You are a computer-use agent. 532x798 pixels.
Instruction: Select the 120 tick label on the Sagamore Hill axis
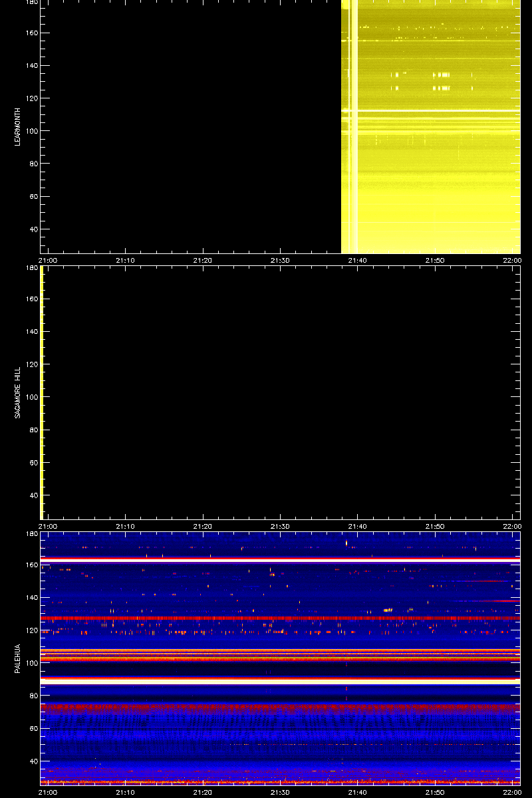pos(31,364)
